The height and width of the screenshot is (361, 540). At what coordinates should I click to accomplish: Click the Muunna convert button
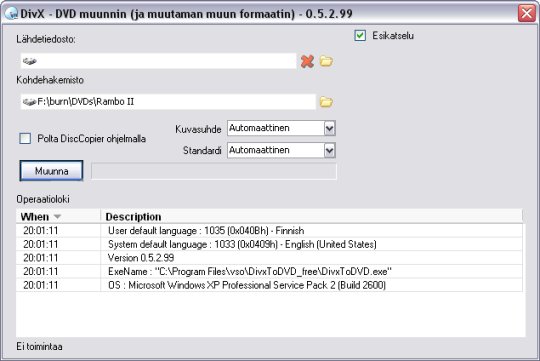[51, 171]
